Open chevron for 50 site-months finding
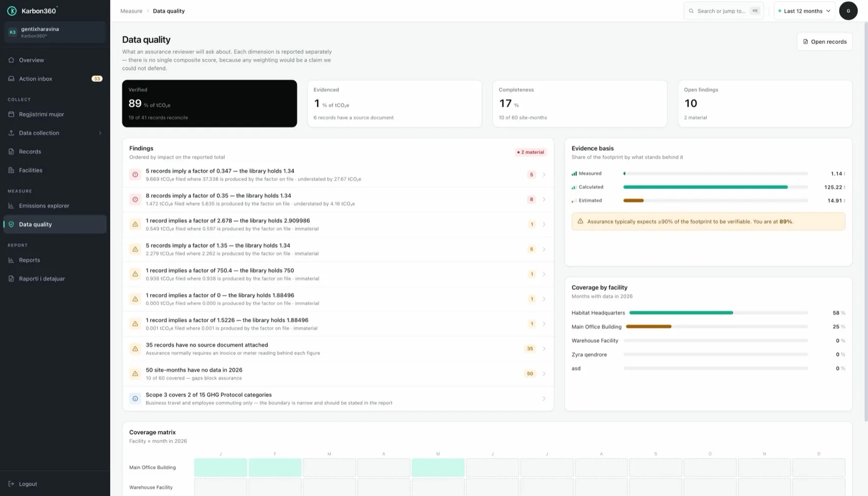868x496 pixels. [544, 374]
